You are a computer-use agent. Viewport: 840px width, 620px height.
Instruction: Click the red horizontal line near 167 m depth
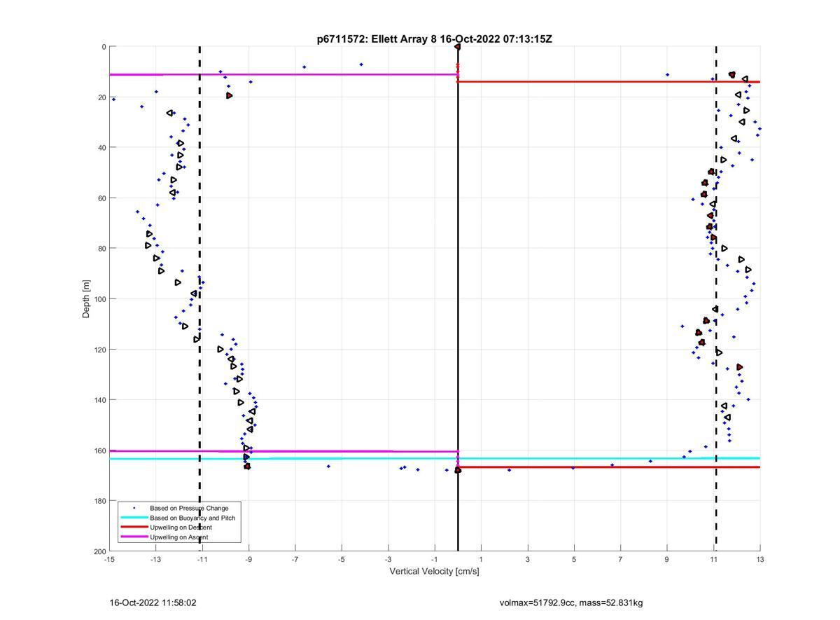pyautogui.click(x=609, y=467)
